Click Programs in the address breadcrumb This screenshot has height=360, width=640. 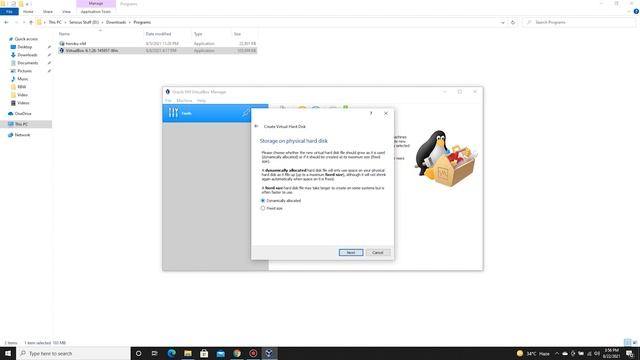142,22
